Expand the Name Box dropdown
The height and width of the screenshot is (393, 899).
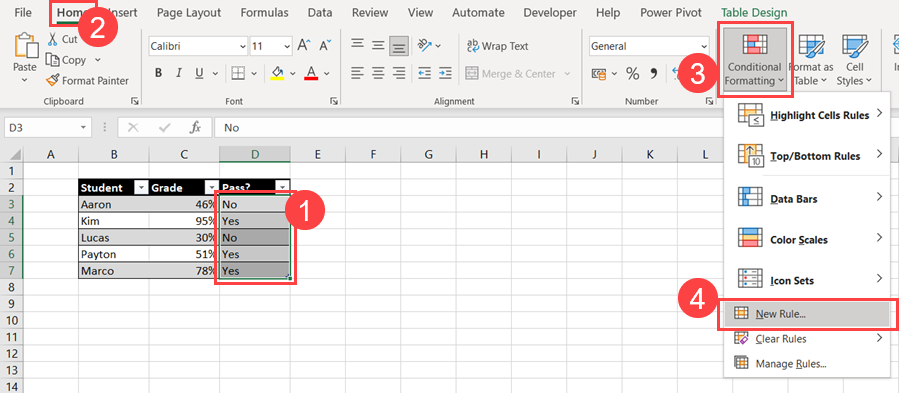[x=84, y=127]
